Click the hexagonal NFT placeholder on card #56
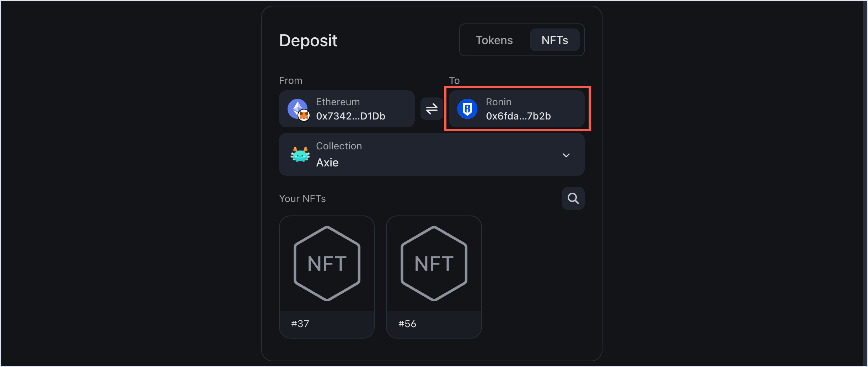Viewport: 868px width, 367px height. pyautogui.click(x=434, y=263)
